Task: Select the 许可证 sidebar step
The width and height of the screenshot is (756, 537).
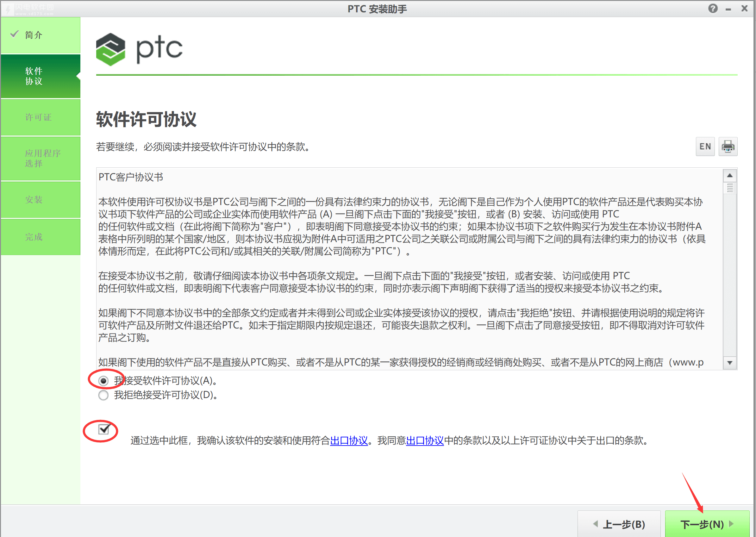Action: [x=40, y=117]
